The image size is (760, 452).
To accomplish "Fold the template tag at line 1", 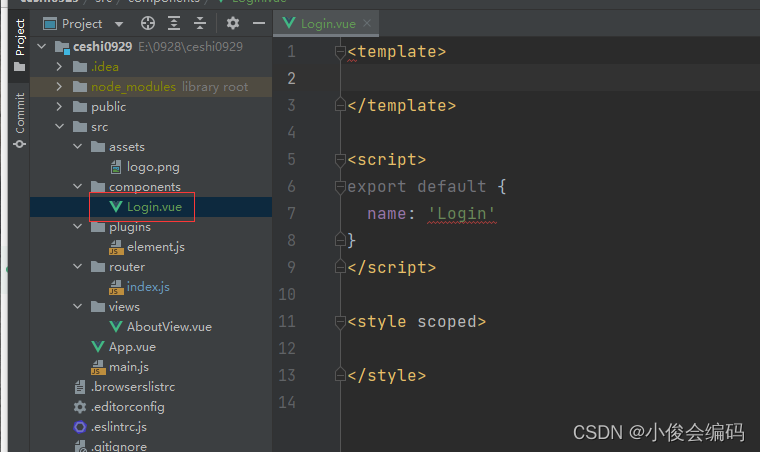I will tap(340, 51).
